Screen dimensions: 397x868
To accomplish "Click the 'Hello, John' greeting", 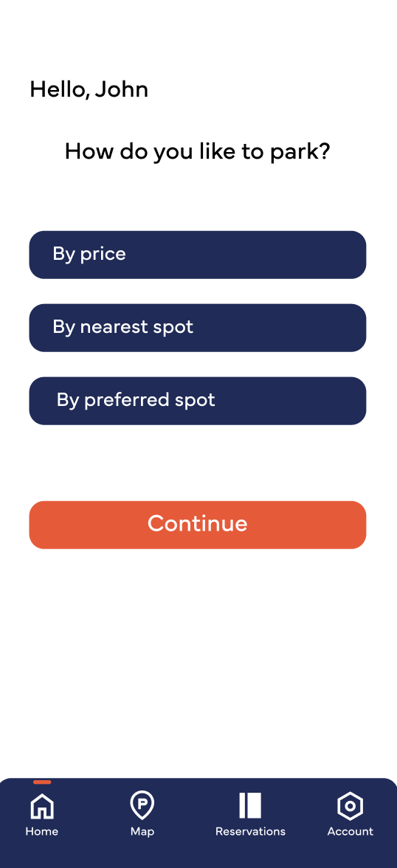I will pos(89,90).
